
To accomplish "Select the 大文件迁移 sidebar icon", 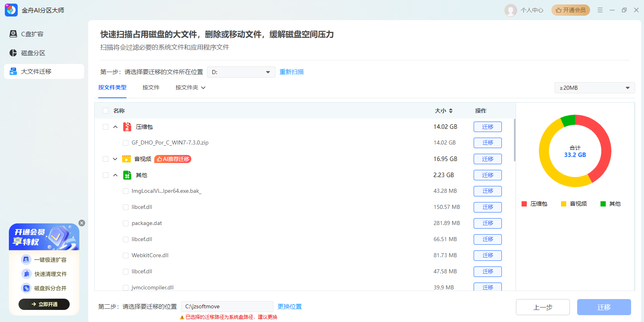I will click(13, 71).
